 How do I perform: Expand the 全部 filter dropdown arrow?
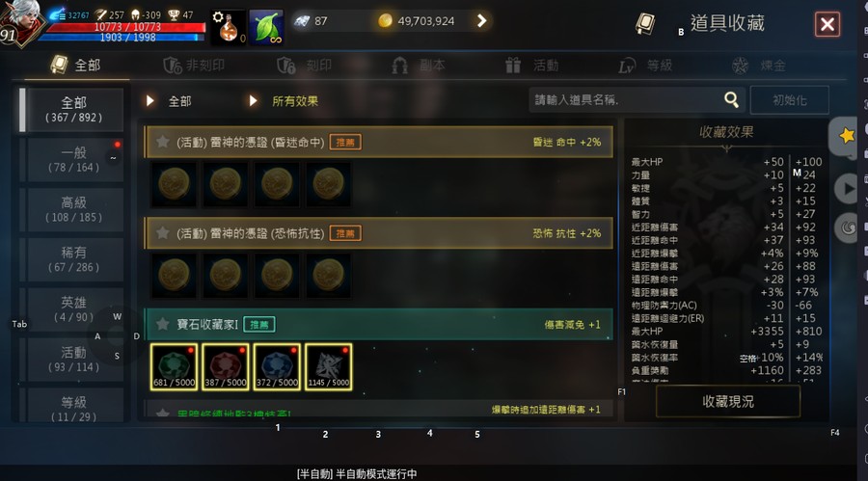point(149,101)
